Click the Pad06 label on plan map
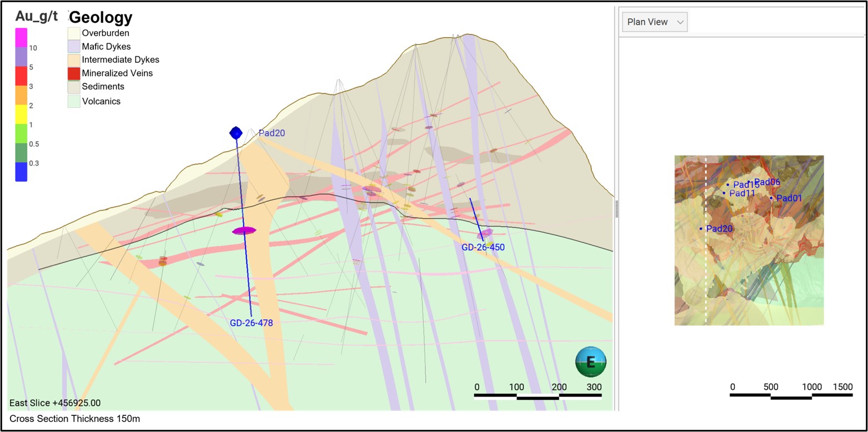The width and height of the screenshot is (868, 432). pos(768,182)
